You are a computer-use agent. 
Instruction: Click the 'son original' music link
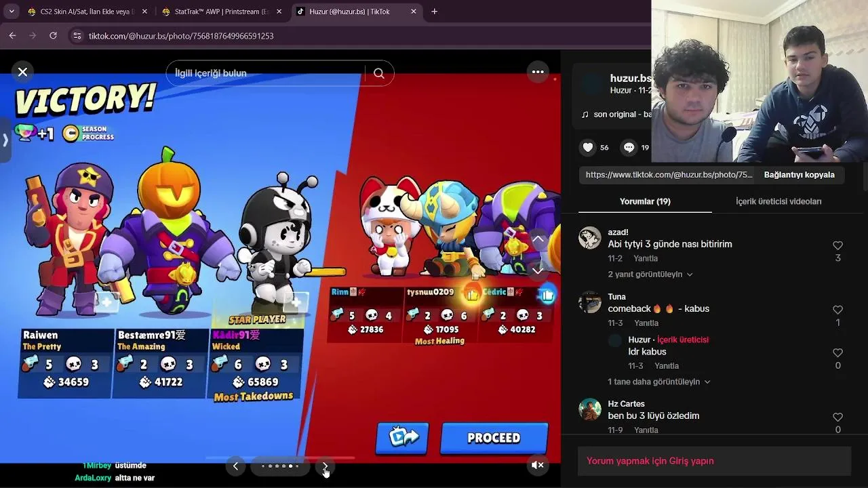pos(622,115)
